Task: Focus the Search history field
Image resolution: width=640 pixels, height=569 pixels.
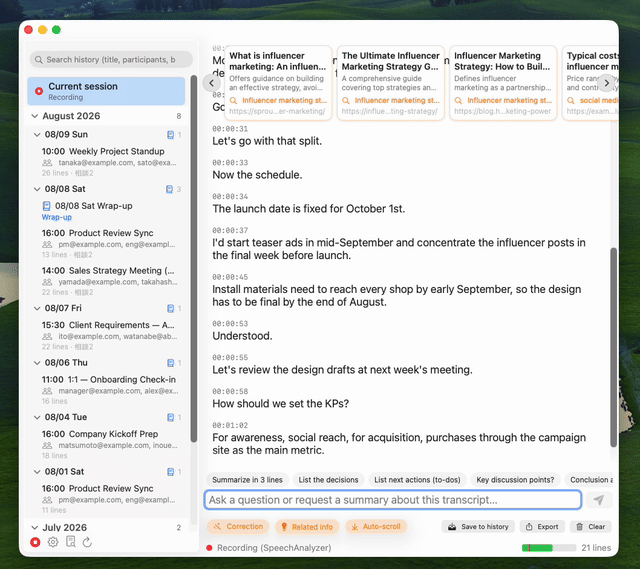Action: [x=111, y=60]
